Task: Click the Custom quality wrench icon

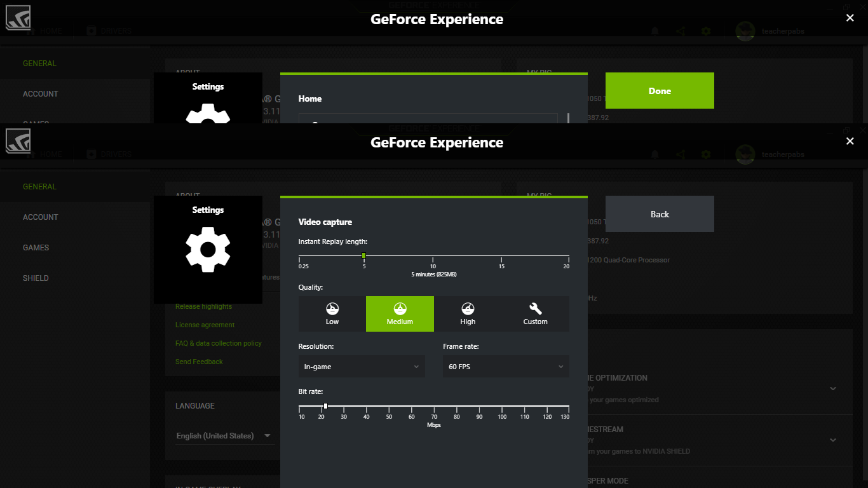Action: point(535,309)
